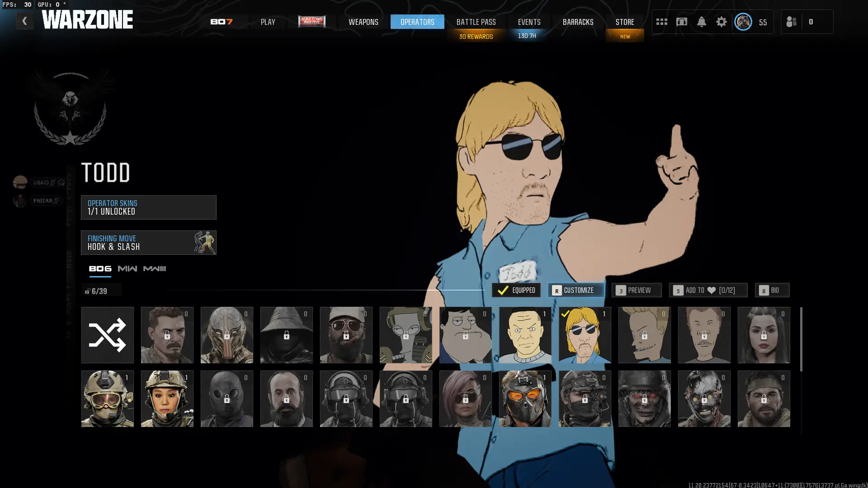Click the notifications bell icon
Viewport: 868px width, 488px height.
701,22
